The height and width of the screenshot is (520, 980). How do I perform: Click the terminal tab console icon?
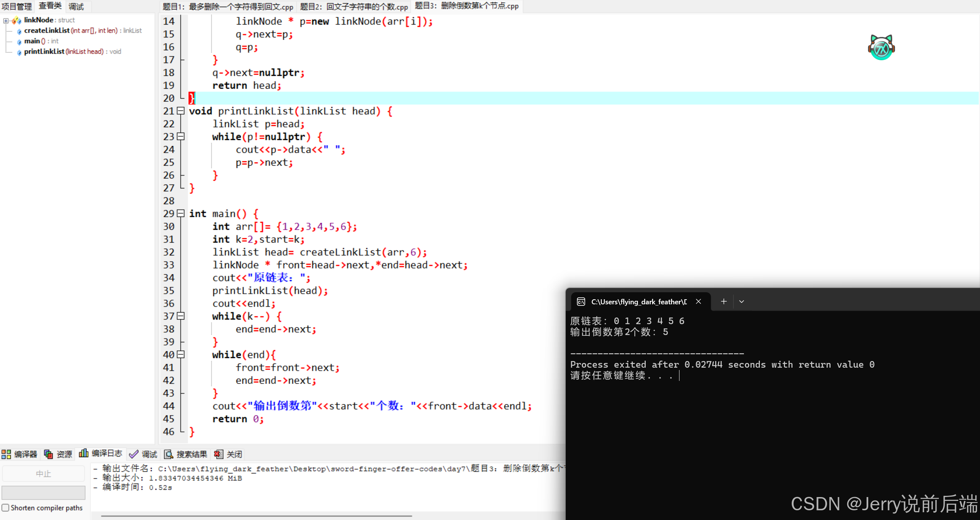click(581, 302)
